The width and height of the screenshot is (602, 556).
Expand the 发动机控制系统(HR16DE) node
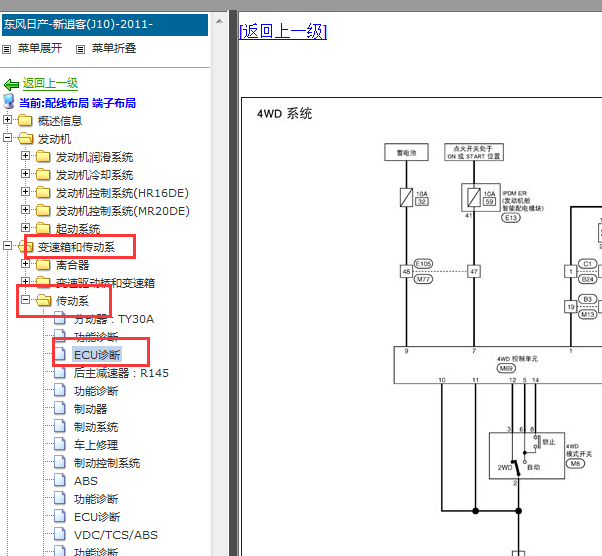point(25,192)
